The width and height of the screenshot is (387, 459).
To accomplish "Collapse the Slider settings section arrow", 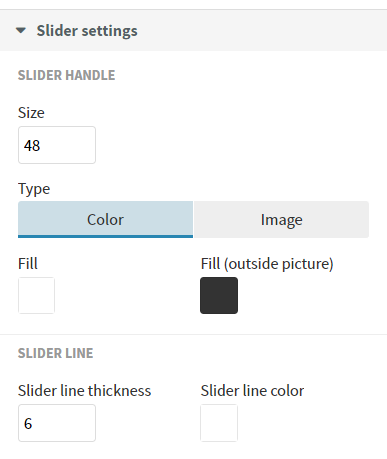I will pos(21,31).
